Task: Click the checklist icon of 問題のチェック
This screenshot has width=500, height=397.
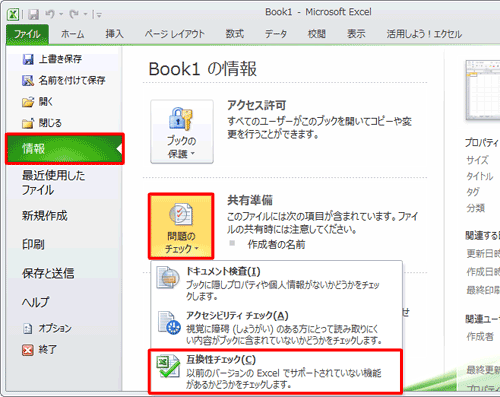Action: (x=181, y=215)
